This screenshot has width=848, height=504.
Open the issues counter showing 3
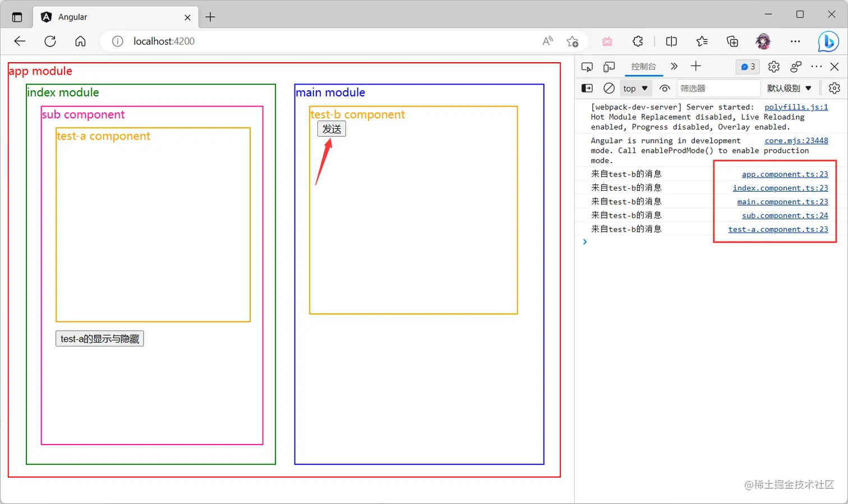click(x=748, y=67)
